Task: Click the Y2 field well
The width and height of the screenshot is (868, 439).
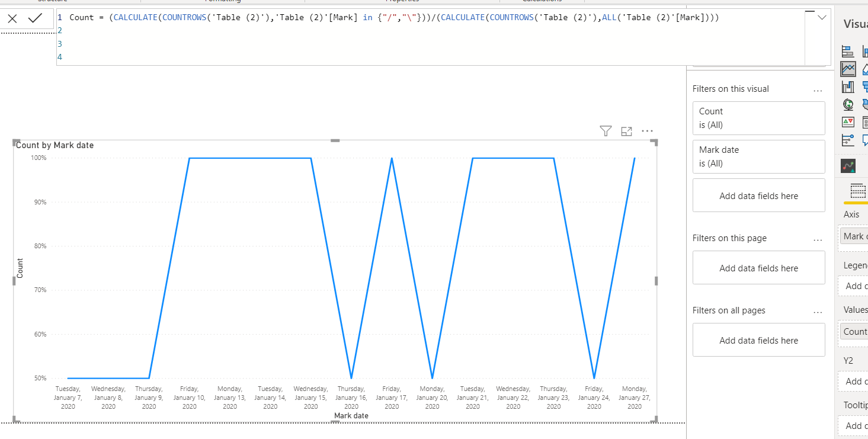Action: [x=853, y=381]
